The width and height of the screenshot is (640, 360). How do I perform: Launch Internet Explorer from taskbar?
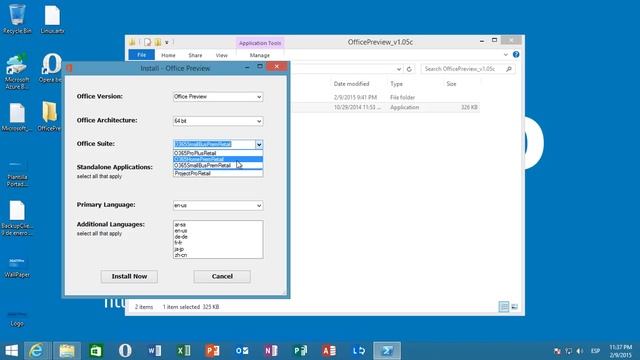tap(37, 351)
